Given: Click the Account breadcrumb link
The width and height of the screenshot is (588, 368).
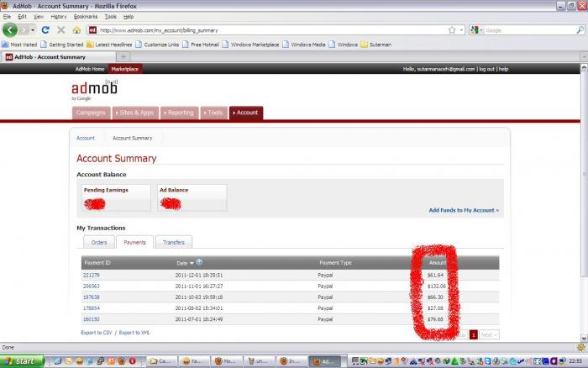Looking at the screenshot, I should (86, 138).
